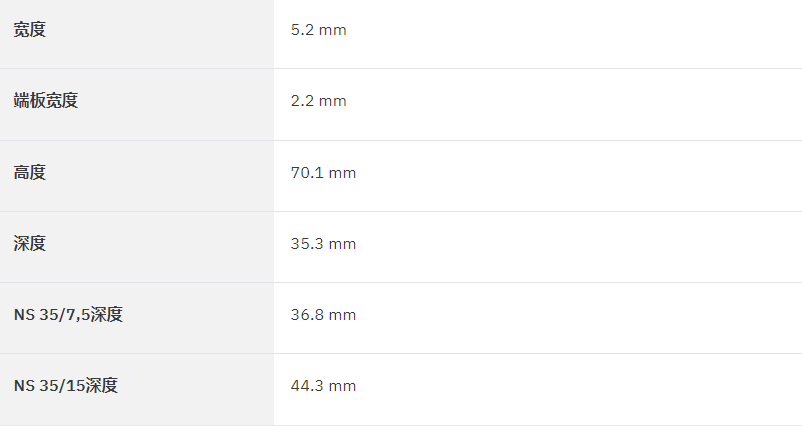Select the NS 35/15深度 label
The image size is (802, 426).
[x=66, y=386]
